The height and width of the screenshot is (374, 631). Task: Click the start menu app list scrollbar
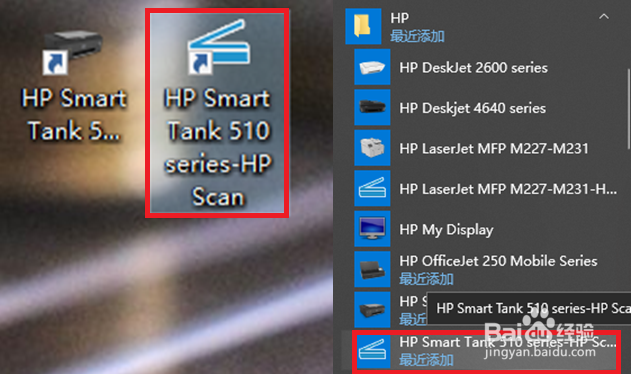click(x=628, y=109)
